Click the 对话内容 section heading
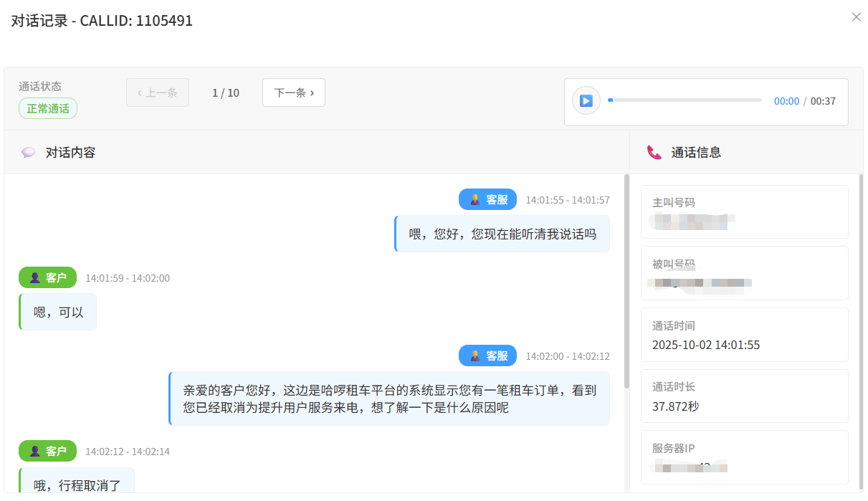 pyautogui.click(x=70, y=152)
